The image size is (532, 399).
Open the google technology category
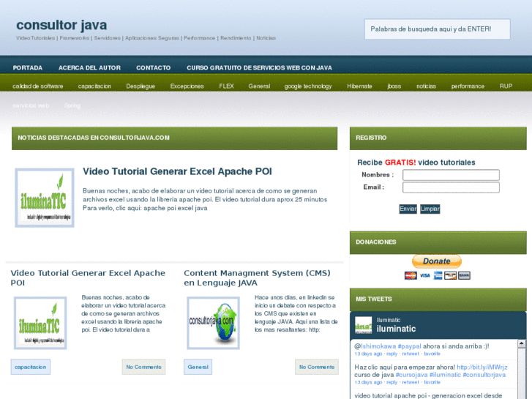308,86
